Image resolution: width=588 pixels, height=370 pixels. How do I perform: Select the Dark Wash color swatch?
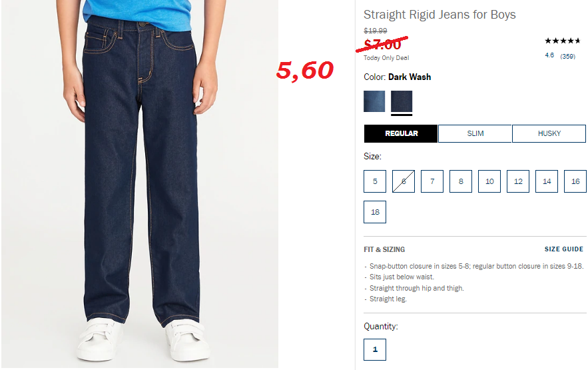402,101
